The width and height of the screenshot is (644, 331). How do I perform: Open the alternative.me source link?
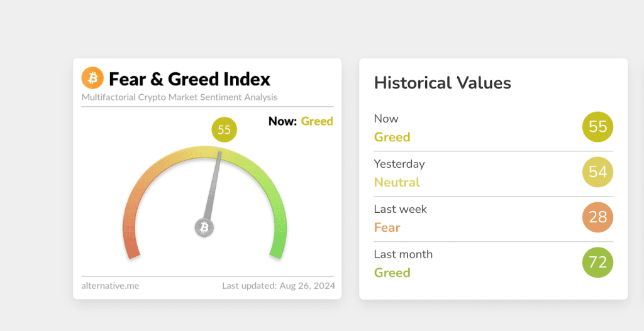pyautogui.click(x=110, y=286)
